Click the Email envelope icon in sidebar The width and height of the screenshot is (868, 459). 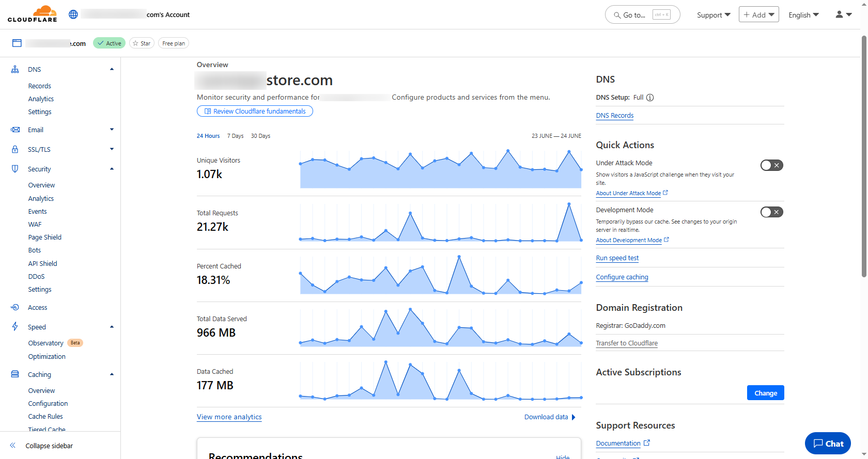click(x=16, y=130)
